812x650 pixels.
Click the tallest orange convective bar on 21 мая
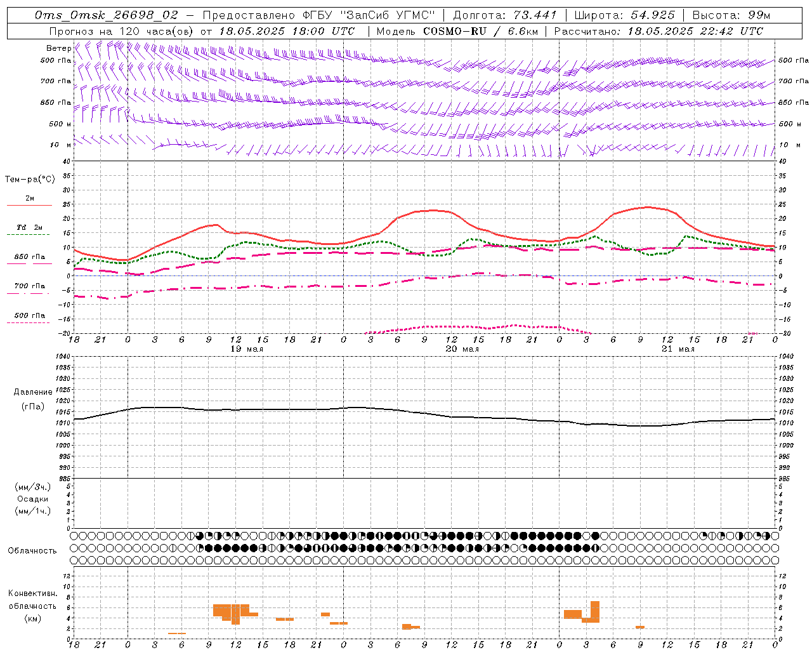click(595, 612)
